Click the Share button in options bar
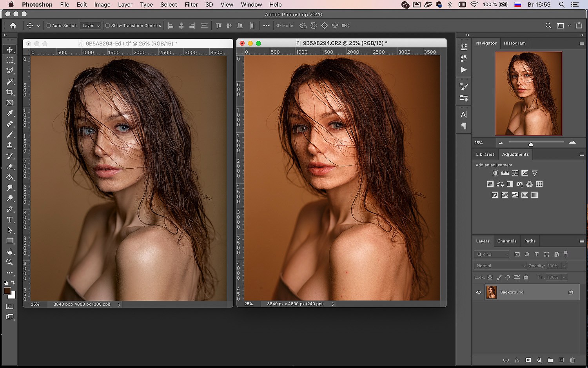 pos(579,26)
